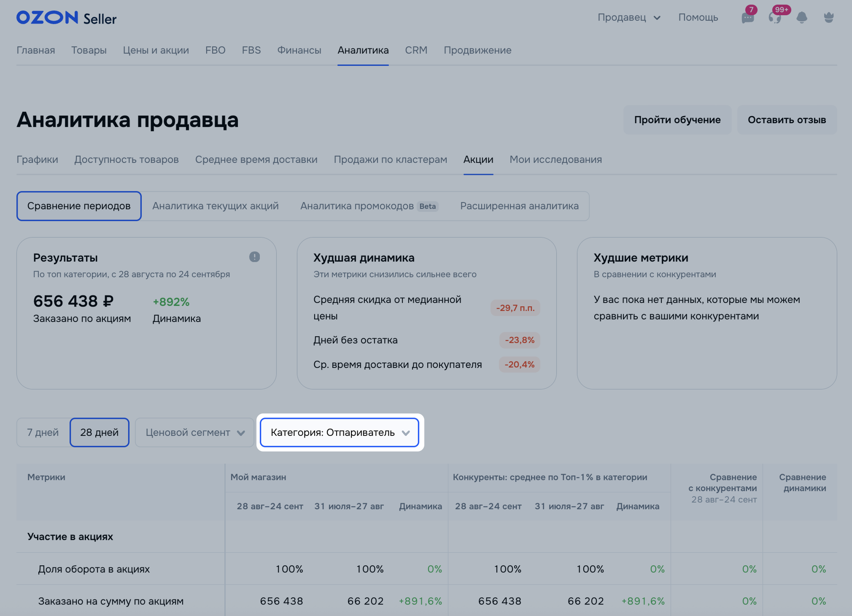Click the Пройти обучение button
Screen dimensions: 852x616
coord(677,120)
